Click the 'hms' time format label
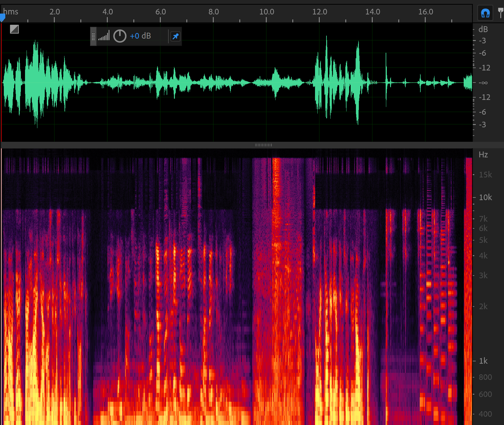This screenshot has width=504, height=425. 11,12
